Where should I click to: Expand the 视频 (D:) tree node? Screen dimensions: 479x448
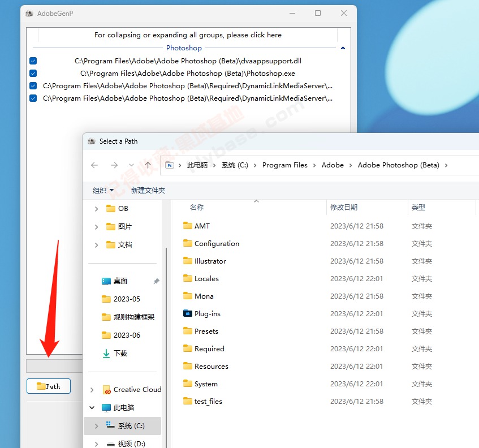tap(96, 443)
